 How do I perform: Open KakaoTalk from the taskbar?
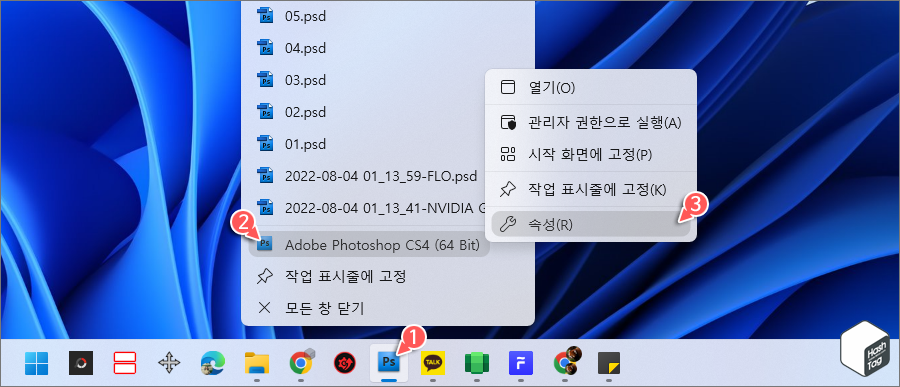(x=433, y=363)
